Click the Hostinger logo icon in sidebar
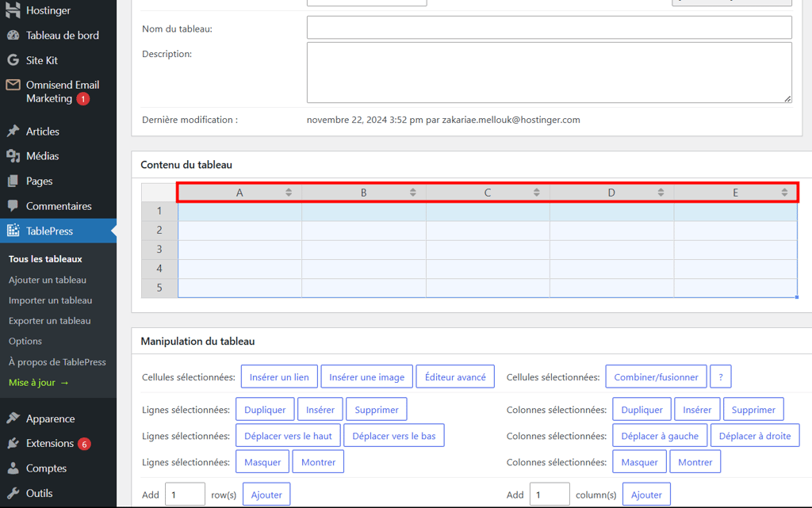Viewport: 812px width, 508px height. pyautogui.click(x=13, y=10)
